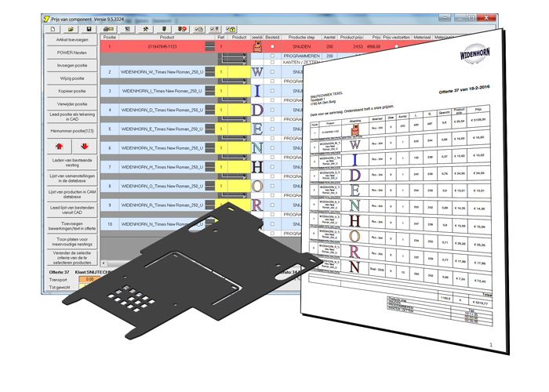Click gray stack icon in WIDENHORN_W row
This screenshot has height=392, width=549.
point(209,72)
